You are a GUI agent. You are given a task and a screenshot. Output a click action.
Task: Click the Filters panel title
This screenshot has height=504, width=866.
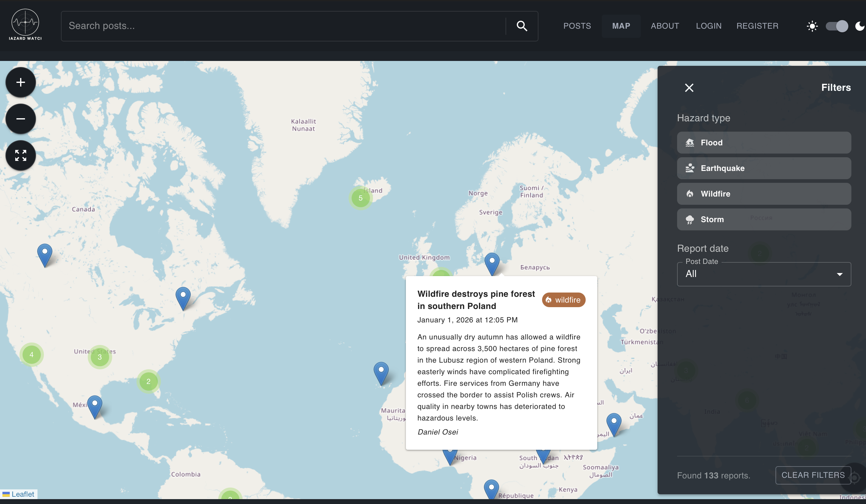pyautogui.click(x=836, y=88)
